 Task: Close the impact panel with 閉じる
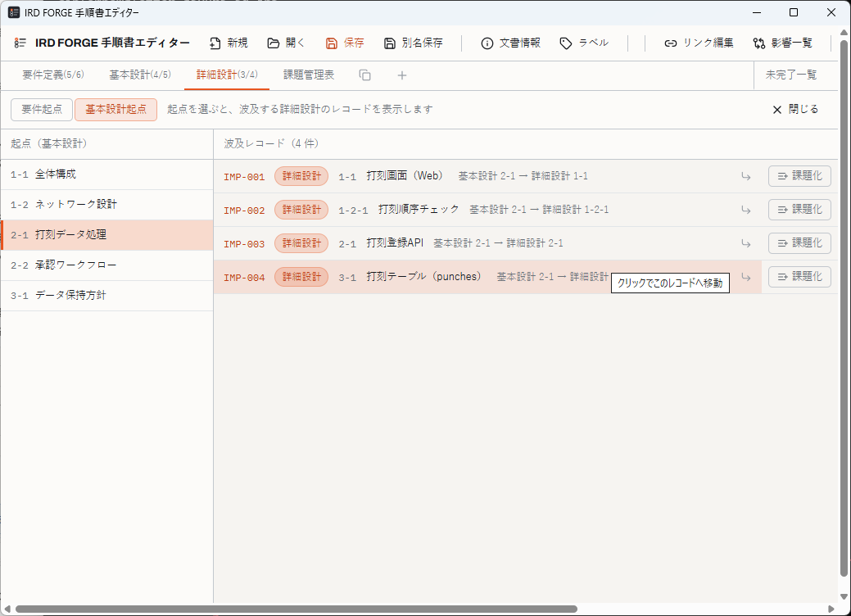[795, 109]
